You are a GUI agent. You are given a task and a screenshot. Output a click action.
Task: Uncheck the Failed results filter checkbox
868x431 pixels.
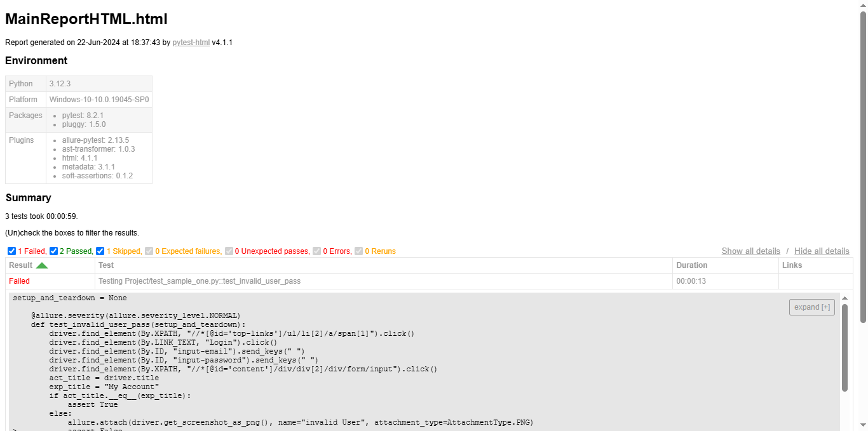(11, 251)
